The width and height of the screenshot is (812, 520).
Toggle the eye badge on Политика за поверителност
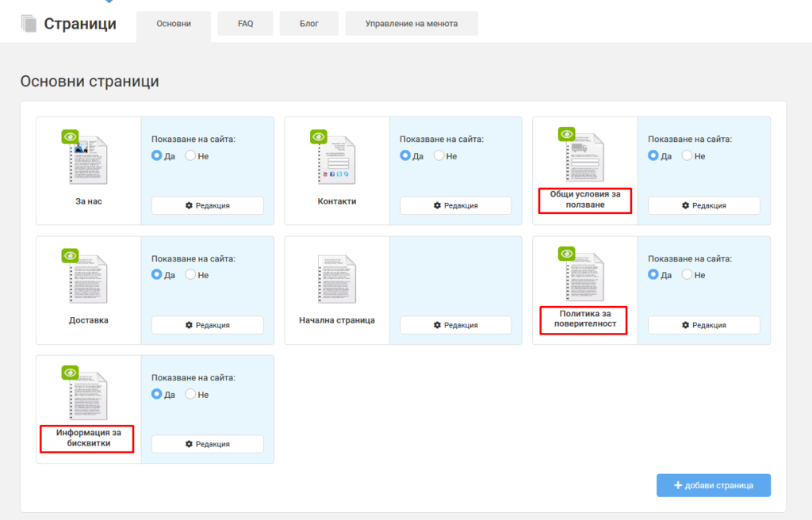[x=566, y=254]
